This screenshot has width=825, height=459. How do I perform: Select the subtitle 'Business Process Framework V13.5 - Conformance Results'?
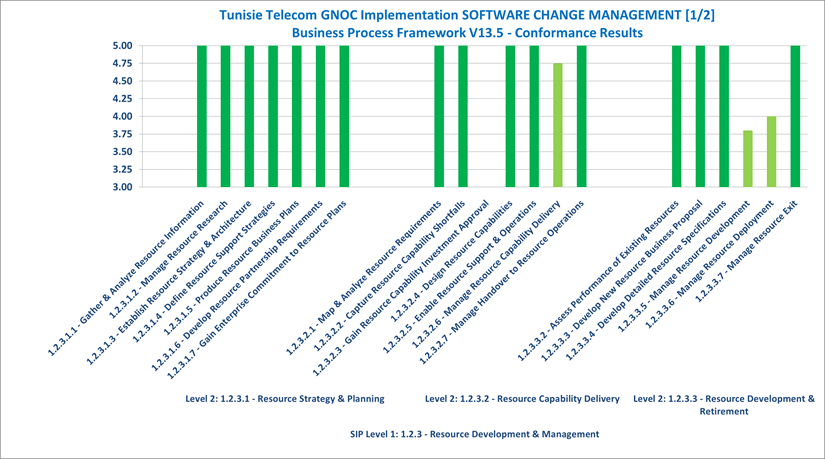coord(467,33)
